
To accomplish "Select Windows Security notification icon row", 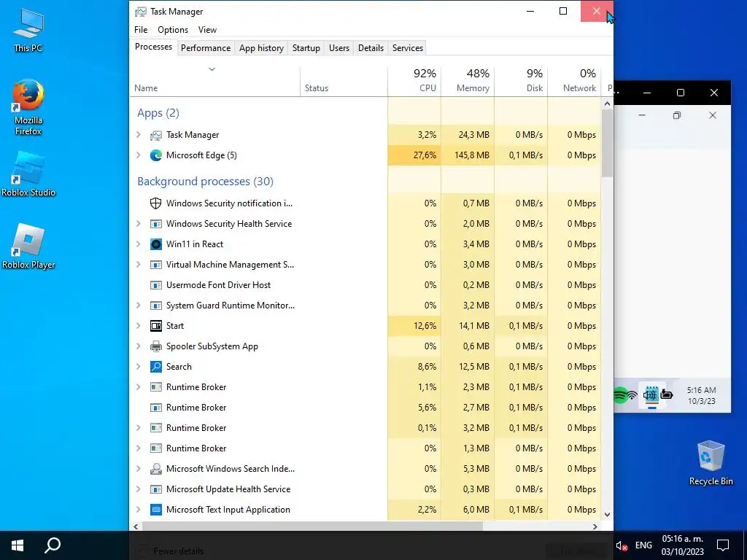I will tap(365, 203).
